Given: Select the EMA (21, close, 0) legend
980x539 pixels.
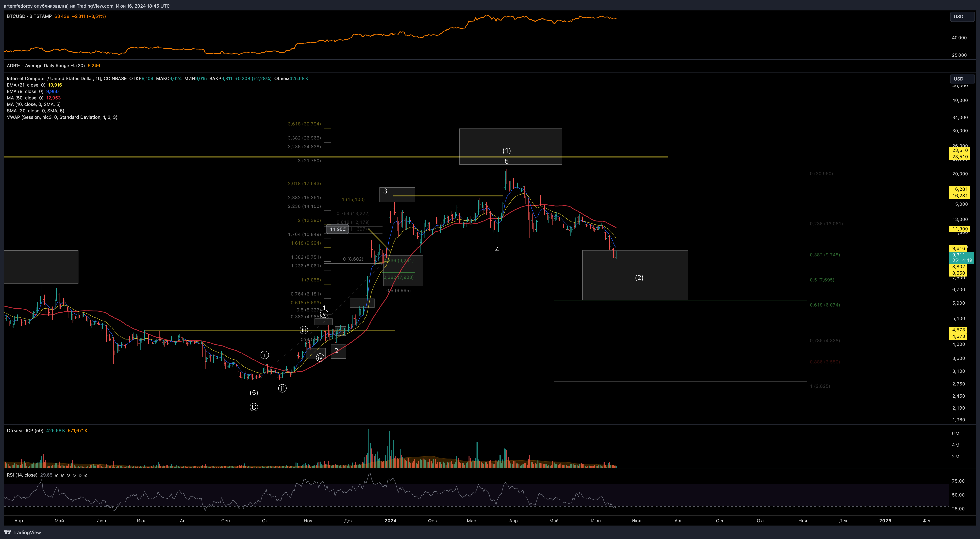Looking at the screenshot, I should coord(26,85).
